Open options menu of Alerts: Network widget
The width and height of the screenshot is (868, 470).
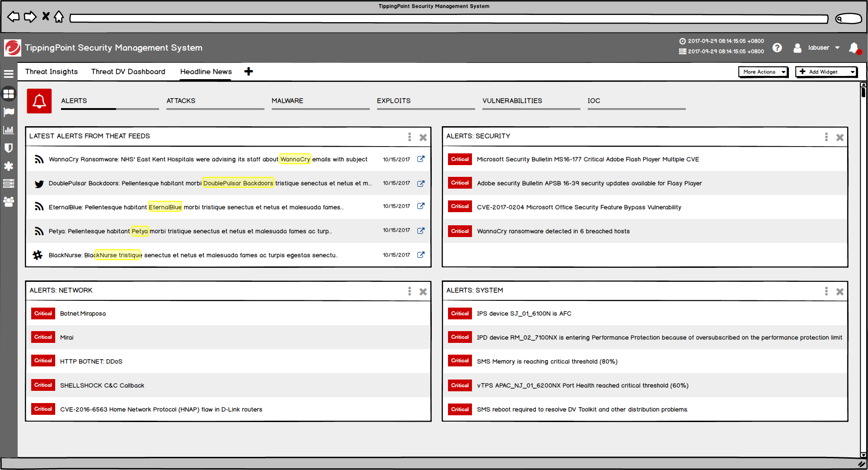(410, 291)
